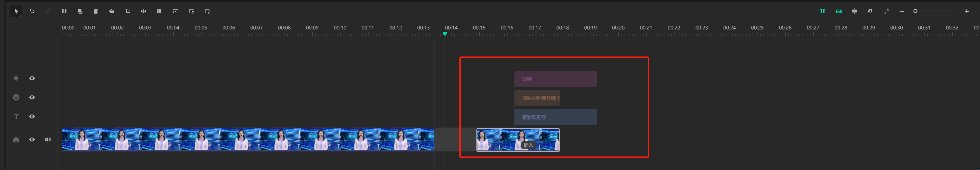This screenshot has height=170, width=980.
Task: Click the text caption icon in toolbar
Action: (208, 11)
